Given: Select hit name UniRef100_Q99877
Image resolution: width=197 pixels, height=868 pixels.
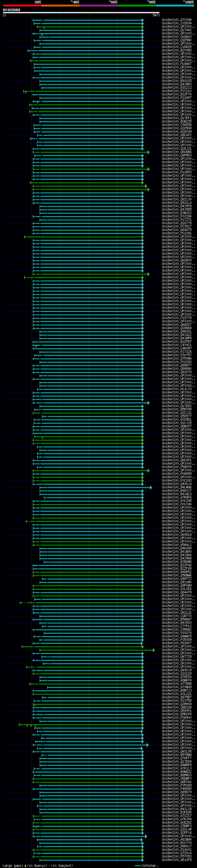Looking at the screenshot, I should click(177, 365).
